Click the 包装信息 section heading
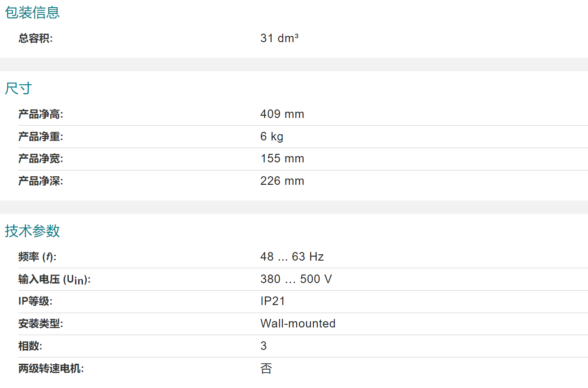This screenshot has width=588, height=388. (32, 13)
